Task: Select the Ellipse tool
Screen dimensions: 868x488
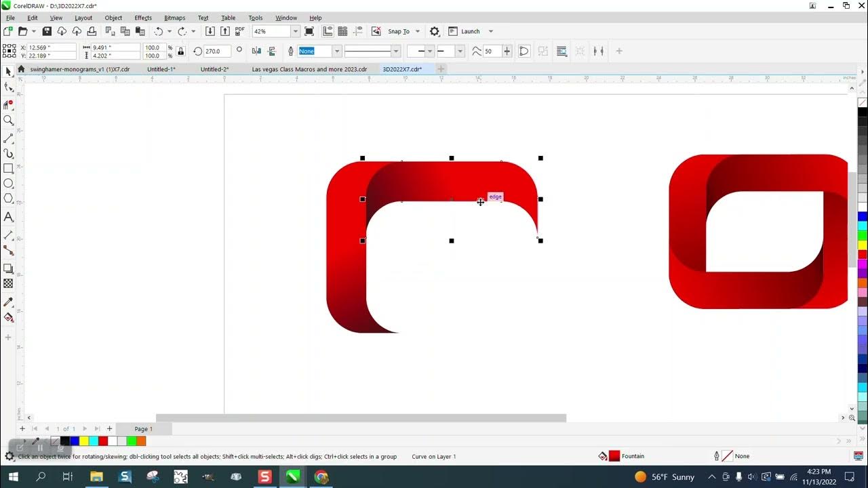Action: click(x=8, y=183)
